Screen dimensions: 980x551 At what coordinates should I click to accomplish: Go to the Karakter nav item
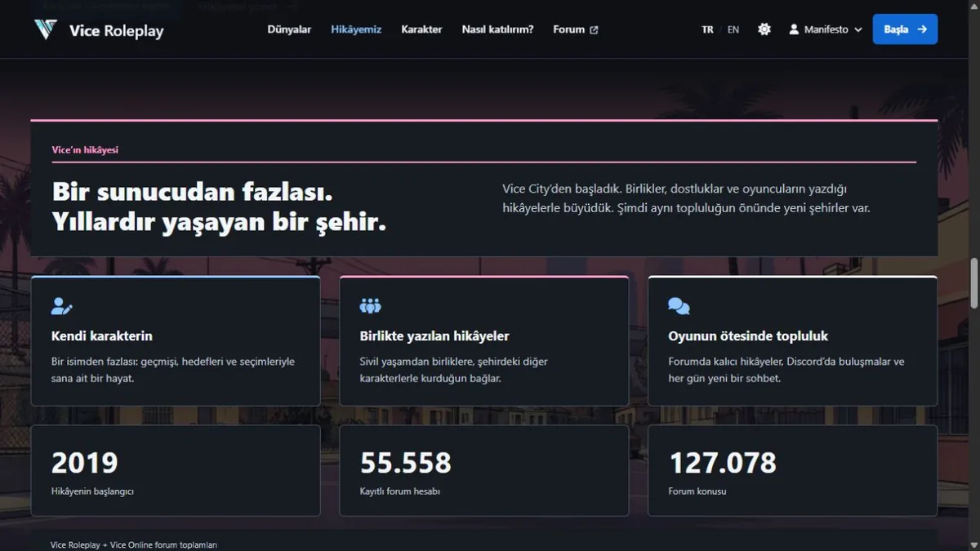[x=421, y=29]
